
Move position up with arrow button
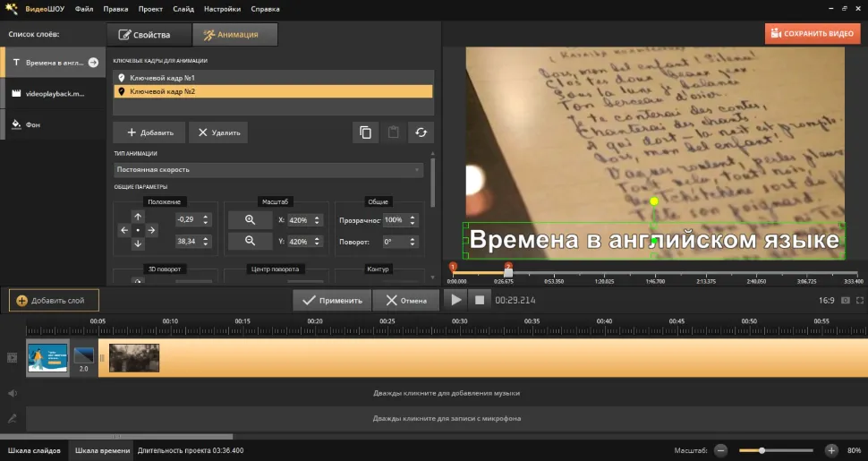pyautogui.click(x=138, y=218)
